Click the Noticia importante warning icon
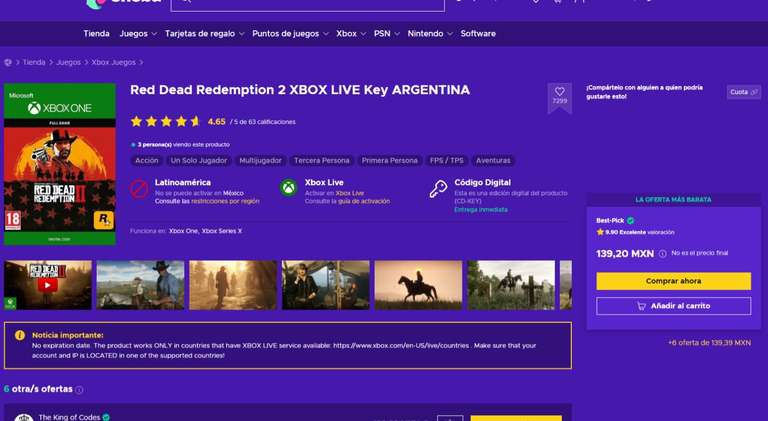768x421 pixels. [x=20, y=335]
